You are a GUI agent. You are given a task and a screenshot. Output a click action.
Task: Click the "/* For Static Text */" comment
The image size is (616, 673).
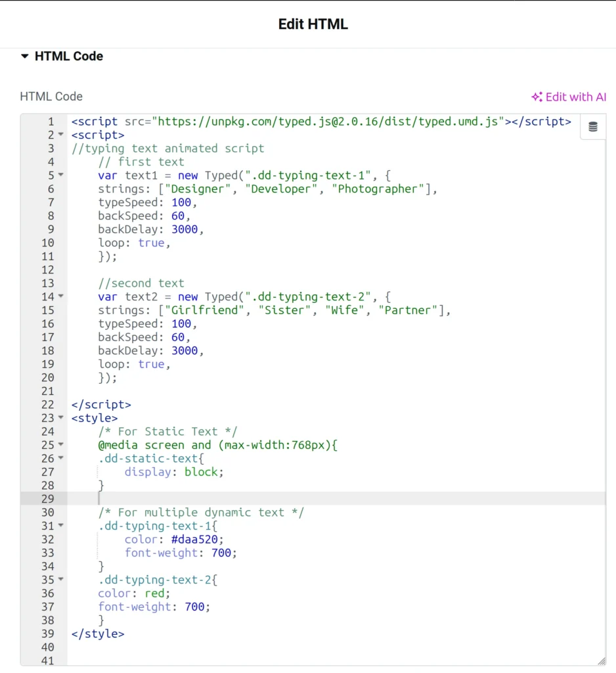[167, 432]
